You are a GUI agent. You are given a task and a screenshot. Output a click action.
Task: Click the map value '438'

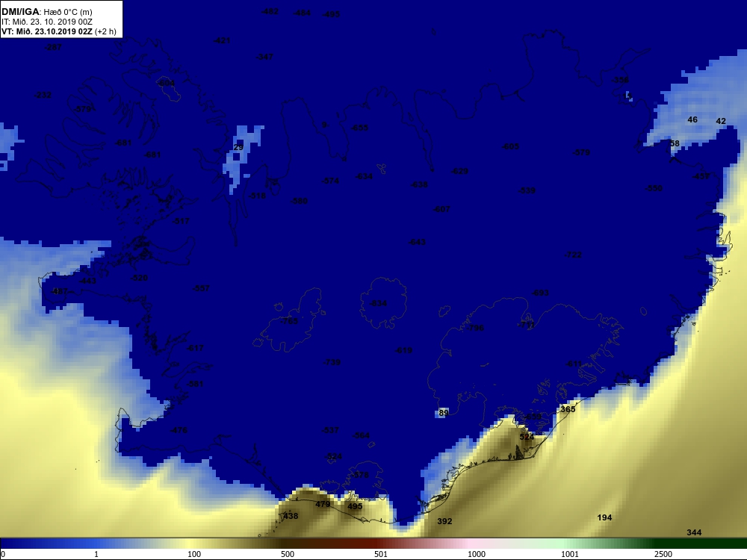(x=291, y=516)
